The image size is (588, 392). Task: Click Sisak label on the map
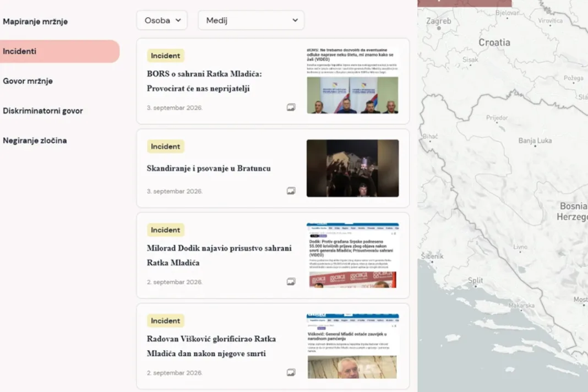470,59
